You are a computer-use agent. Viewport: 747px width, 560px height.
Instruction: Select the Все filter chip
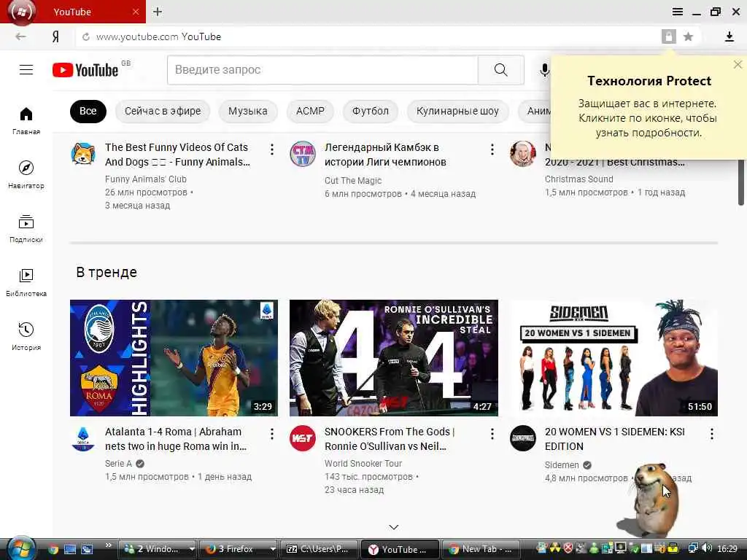88,111
